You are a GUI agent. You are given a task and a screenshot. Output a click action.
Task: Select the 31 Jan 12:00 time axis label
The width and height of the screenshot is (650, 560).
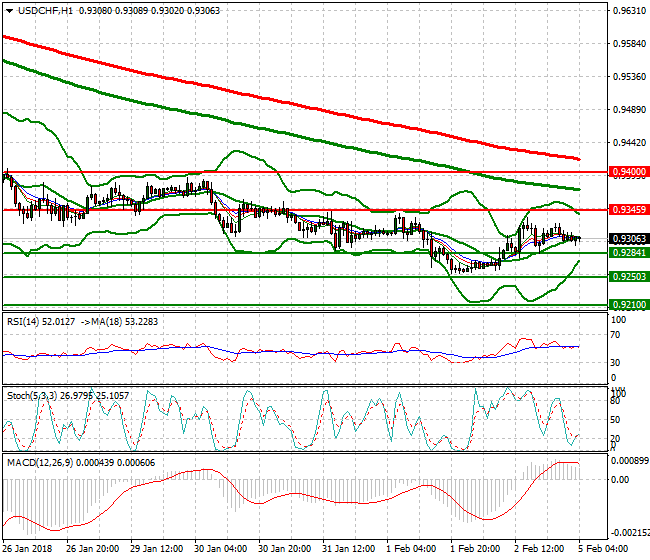[349, 549]
